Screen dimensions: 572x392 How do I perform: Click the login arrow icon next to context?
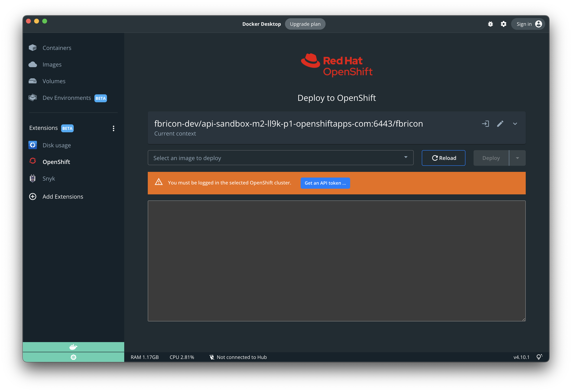point(486,124)
